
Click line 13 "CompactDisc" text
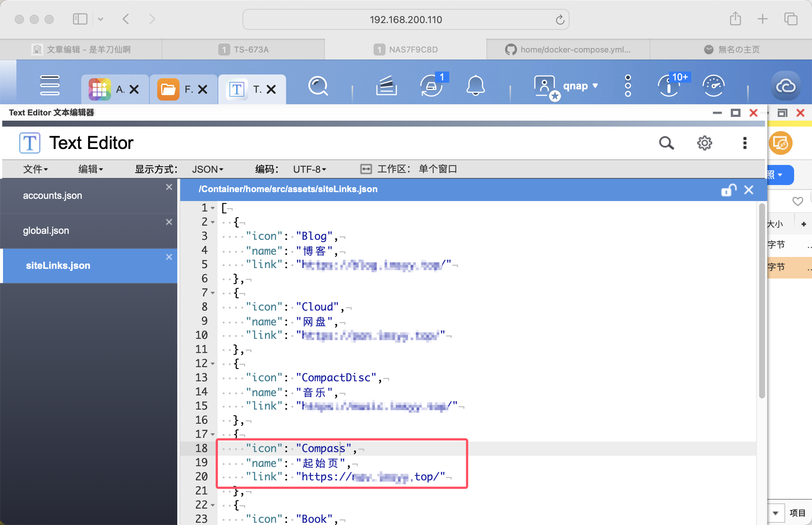336,378
